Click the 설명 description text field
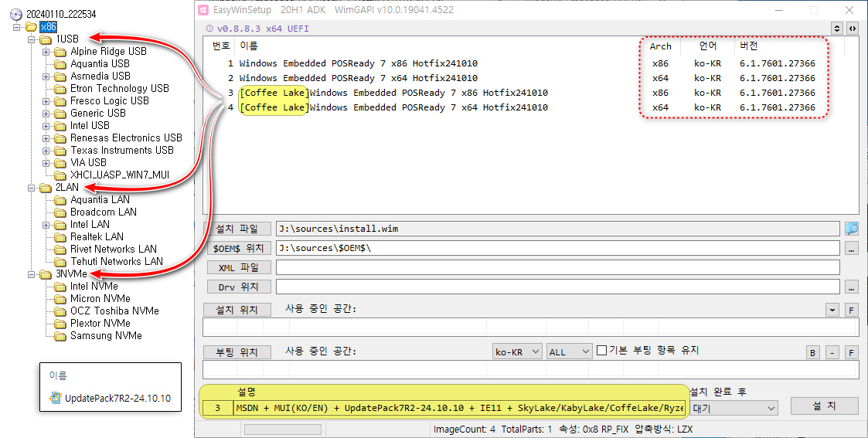The image size is (868, 438). pos(459,408)
